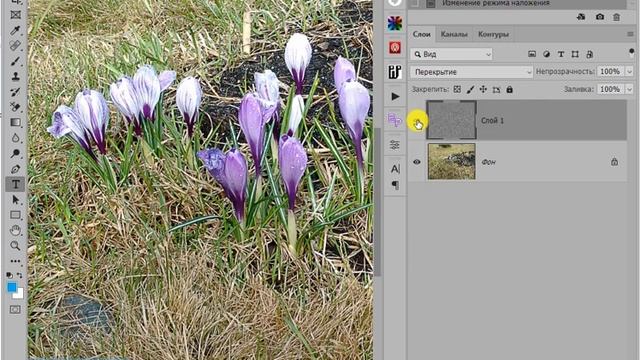The height and width of the screenshot is (360, 640).
Task: Select the Zoom tool
Action: point(16,245)
